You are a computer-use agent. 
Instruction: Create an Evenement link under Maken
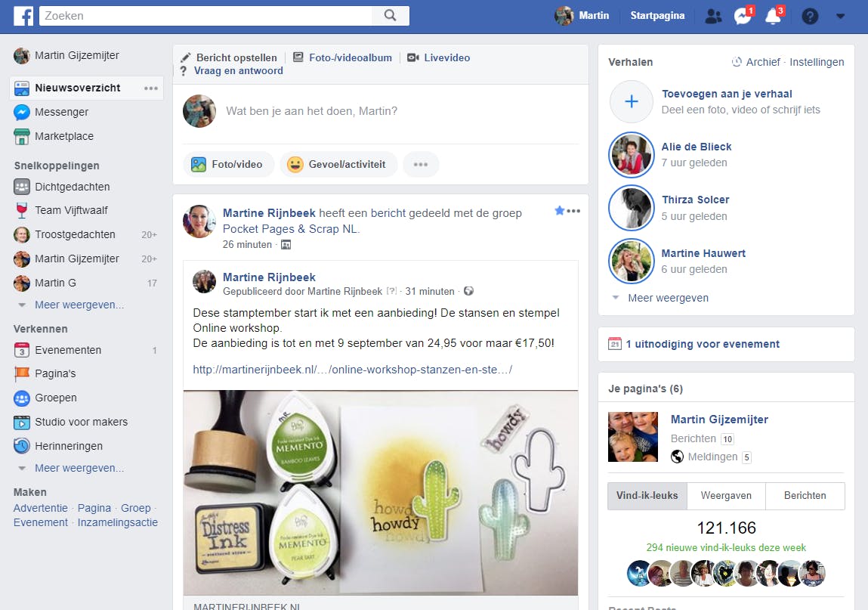40,522
